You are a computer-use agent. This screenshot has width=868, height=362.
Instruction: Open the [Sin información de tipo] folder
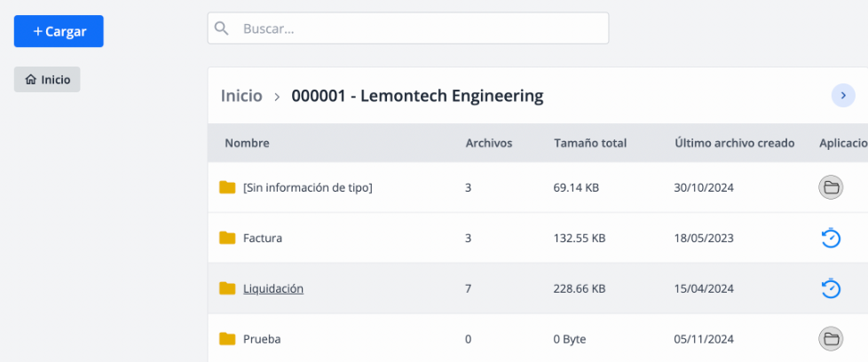pos(308,187)
